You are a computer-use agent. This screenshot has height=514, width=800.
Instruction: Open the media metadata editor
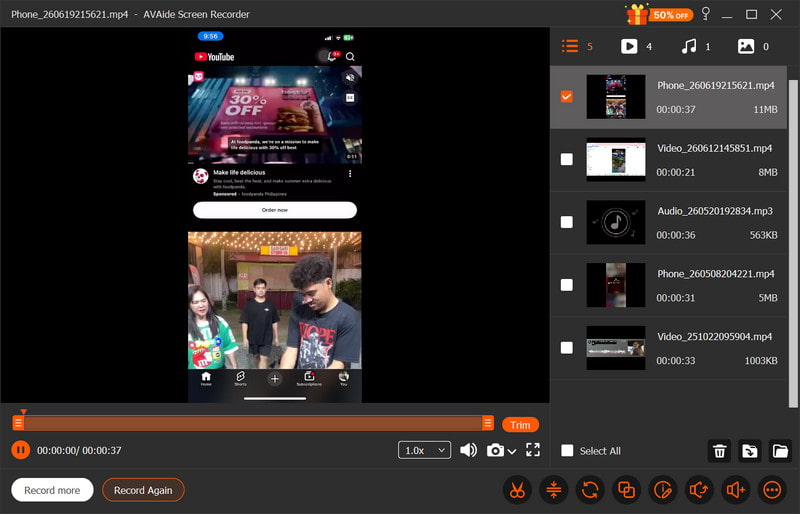point(663,491)
